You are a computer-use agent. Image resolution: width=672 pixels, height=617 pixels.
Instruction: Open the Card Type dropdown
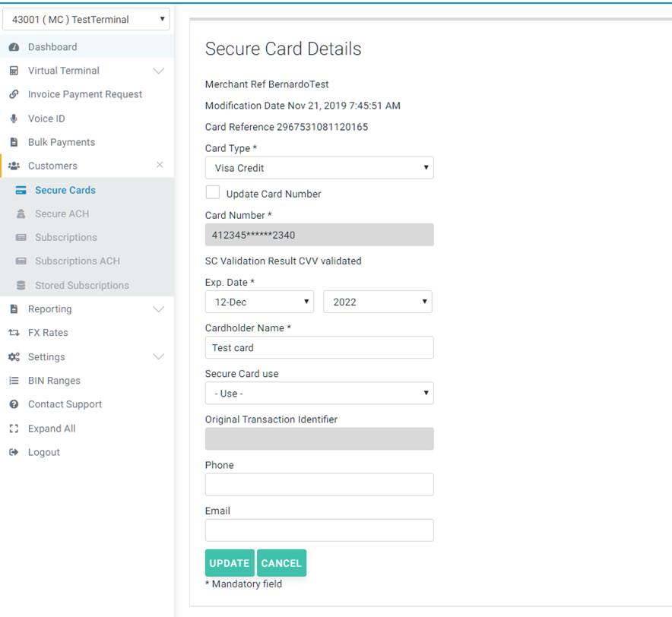[319, 168]
